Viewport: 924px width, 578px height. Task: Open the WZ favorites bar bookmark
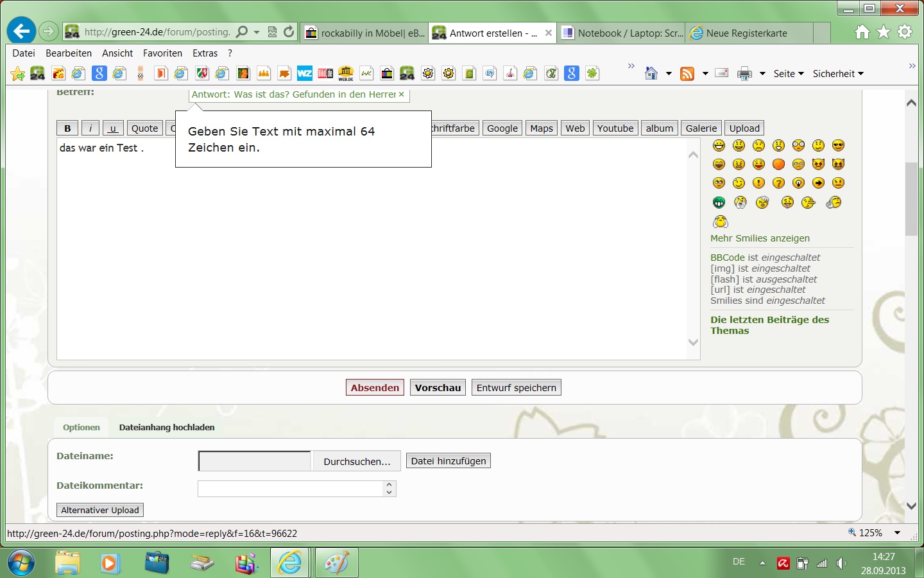point(305,74)
